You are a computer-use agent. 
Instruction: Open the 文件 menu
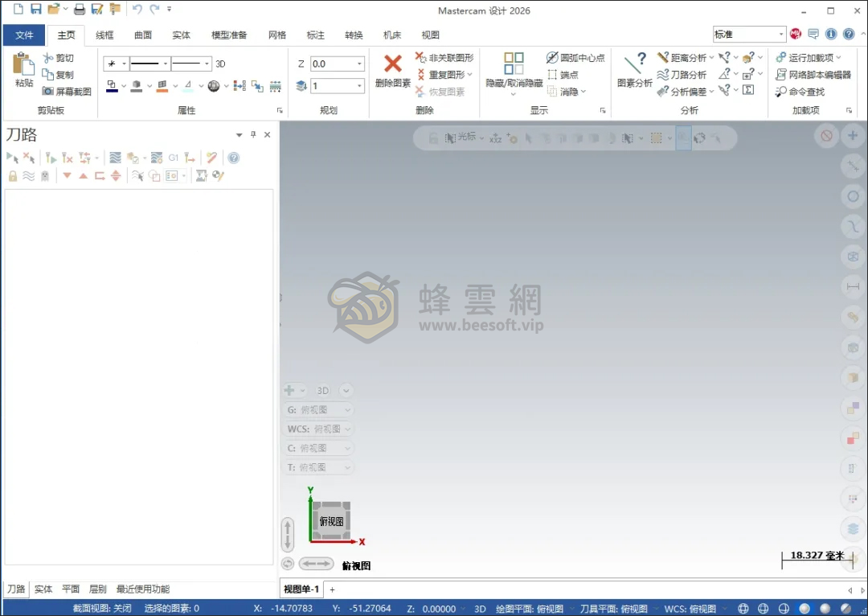click(x=24, y=35)
